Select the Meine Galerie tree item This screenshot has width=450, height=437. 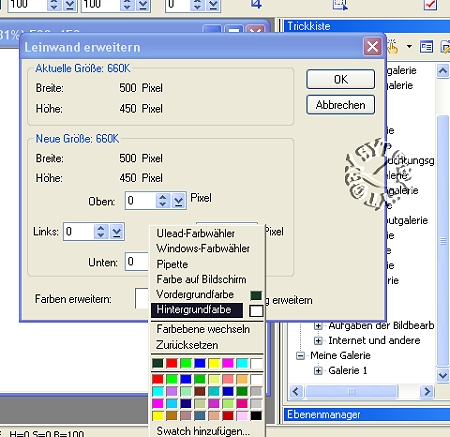340,355
